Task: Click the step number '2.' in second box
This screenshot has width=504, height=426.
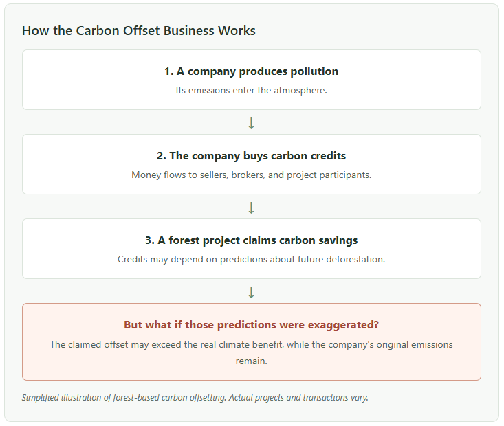Action: tap(162, 156)
